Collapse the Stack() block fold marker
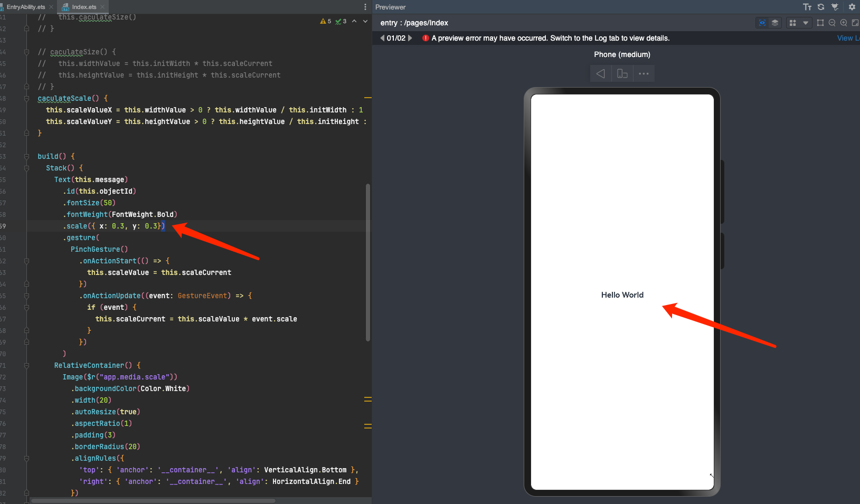The width and height of the screenshot is (860, 504). tap(26, 168)
